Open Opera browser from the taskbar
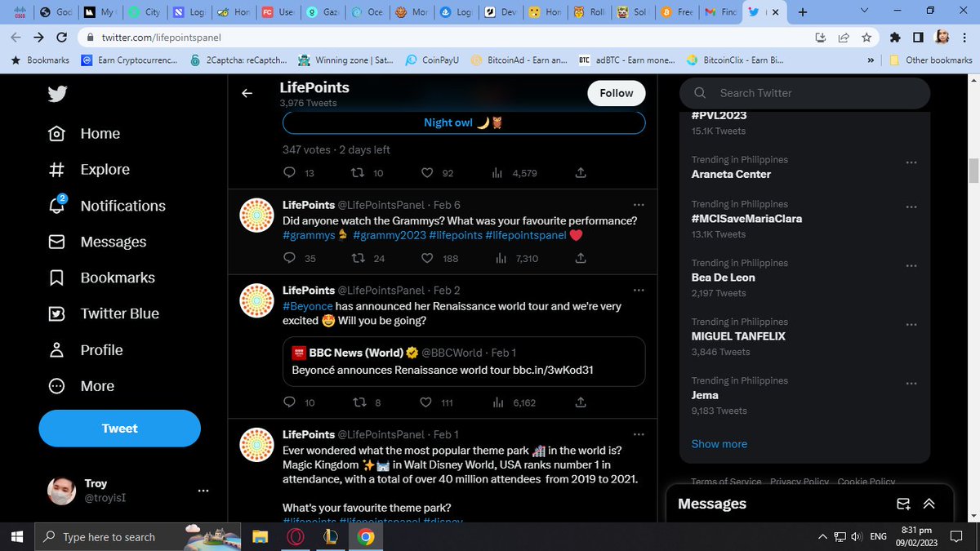This screenshot has height=551, width=980. tap(296, 536)
